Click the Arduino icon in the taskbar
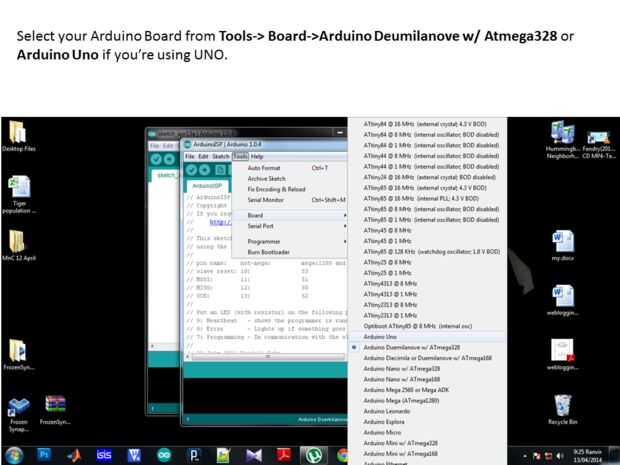The image size is (620, 465). click(x=164, y=456)
